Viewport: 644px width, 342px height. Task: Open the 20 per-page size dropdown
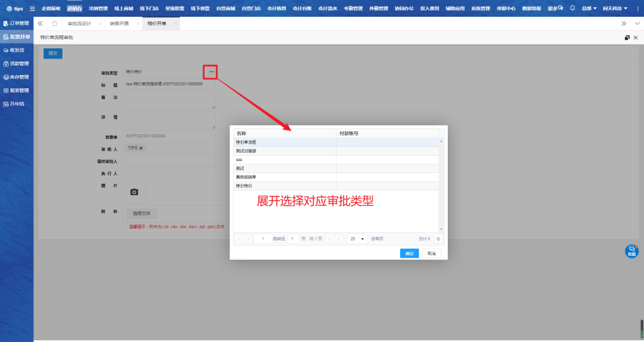pos(357,239)
